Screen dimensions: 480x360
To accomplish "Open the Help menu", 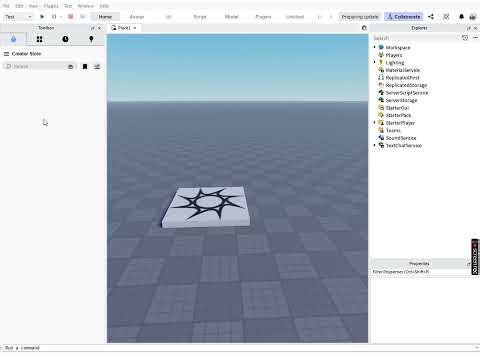I will pyautogui.click(x=104, y=6).
